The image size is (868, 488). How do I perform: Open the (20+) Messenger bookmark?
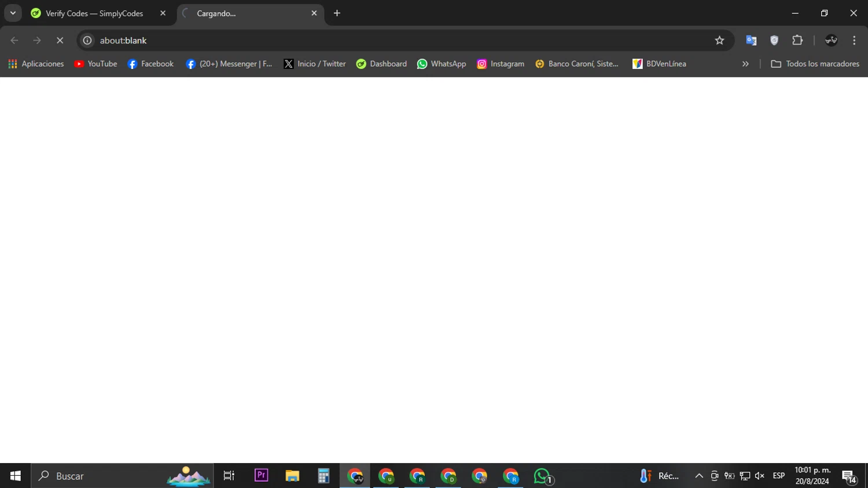(x=229, y=64)
